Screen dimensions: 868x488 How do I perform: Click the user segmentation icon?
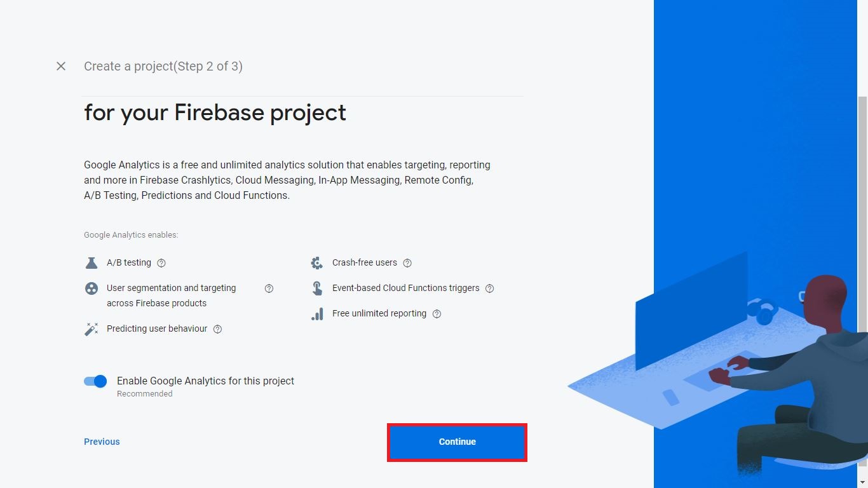(92, 288)
